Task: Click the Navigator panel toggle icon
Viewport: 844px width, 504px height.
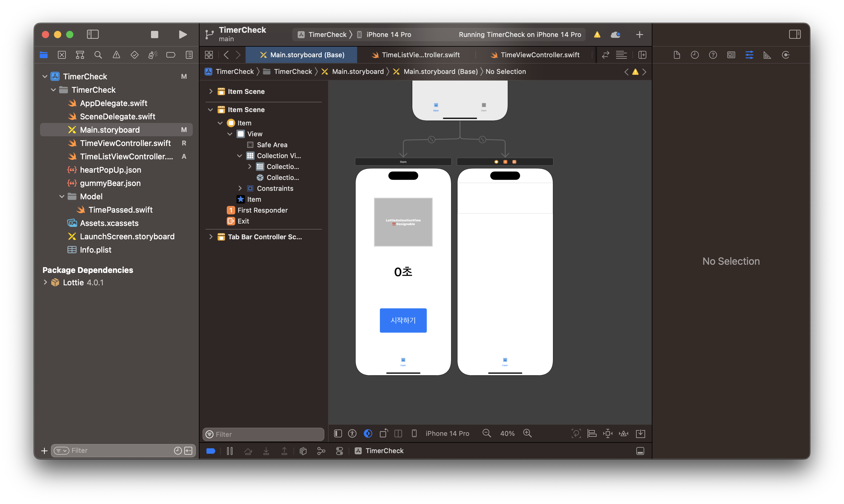Action: click(x=93, y=34)
